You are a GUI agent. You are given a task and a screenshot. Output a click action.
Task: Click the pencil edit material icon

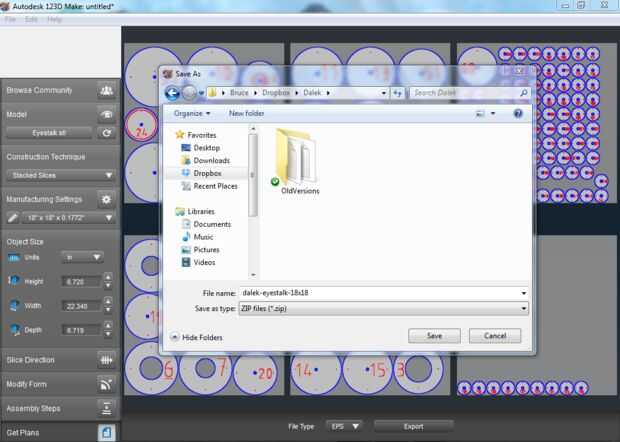click(12, 218)
